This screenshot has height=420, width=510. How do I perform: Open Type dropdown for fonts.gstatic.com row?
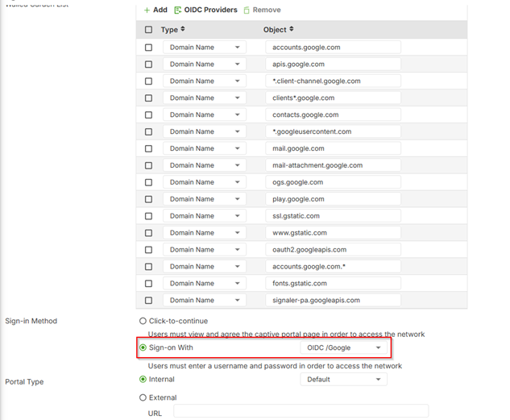(205, 284)
